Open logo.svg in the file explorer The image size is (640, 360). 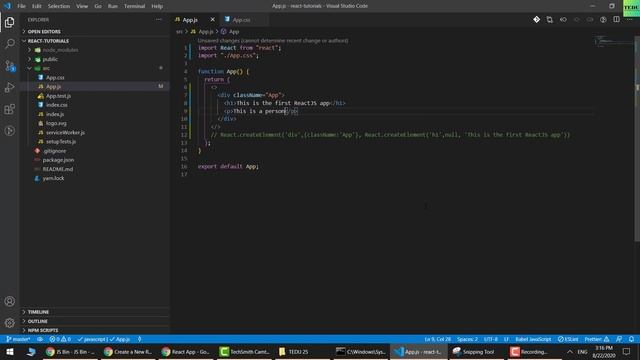point(95,123)
